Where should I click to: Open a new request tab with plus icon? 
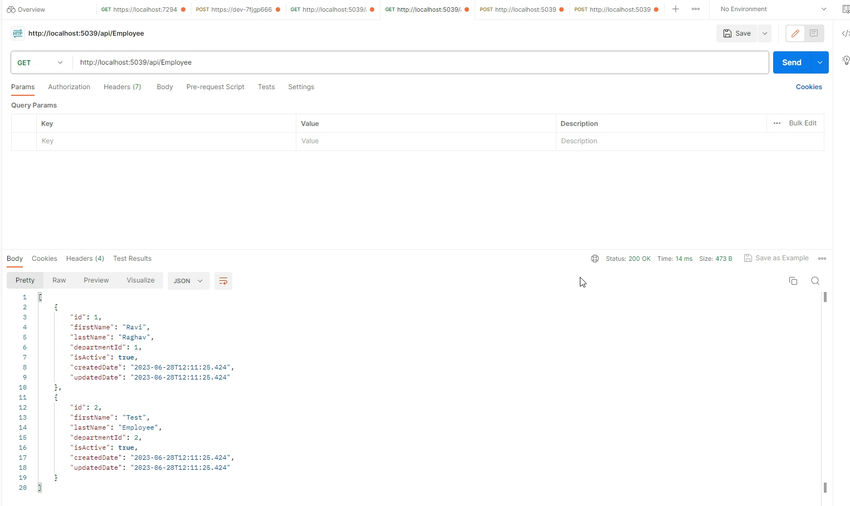click(x=675, y=9)
